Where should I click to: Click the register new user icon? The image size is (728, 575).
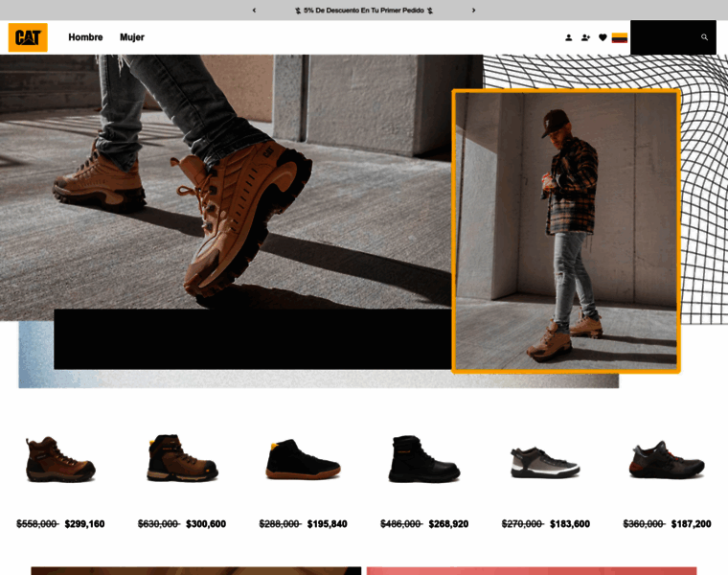tap(585, 37)
